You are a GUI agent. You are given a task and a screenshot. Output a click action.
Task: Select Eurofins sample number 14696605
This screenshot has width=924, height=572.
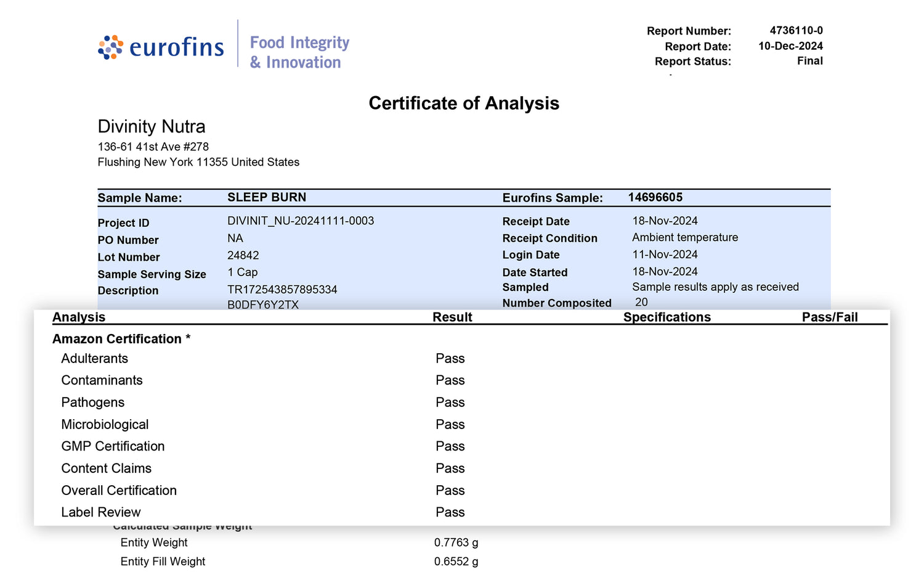point(655,197)
